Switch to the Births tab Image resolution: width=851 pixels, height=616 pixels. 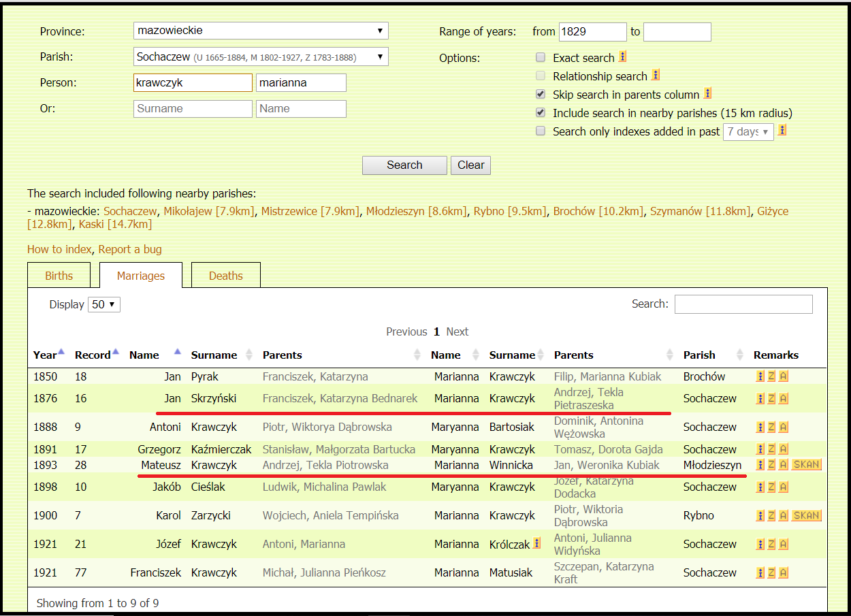pos(59,276)
